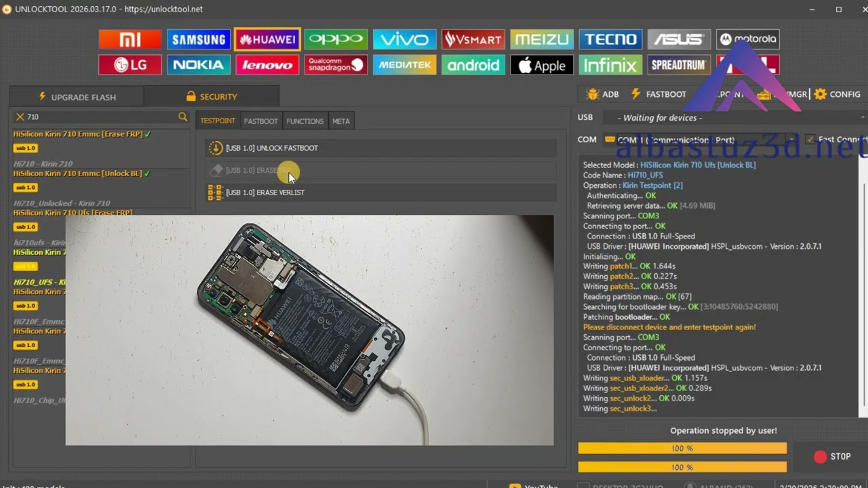Click the red stop circle icon
Screen dimensions: 868x488
[821, 457]
